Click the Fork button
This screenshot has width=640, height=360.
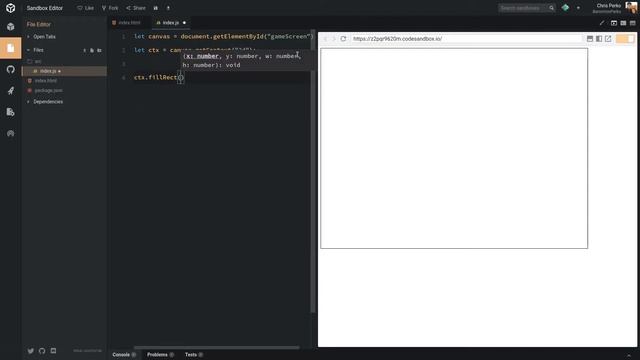click(x=110, y=8)
